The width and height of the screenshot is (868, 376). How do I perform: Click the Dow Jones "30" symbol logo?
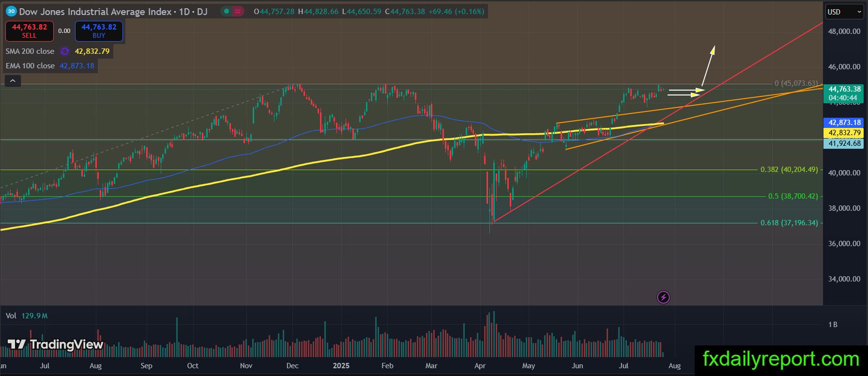click(x=11, y=11)
